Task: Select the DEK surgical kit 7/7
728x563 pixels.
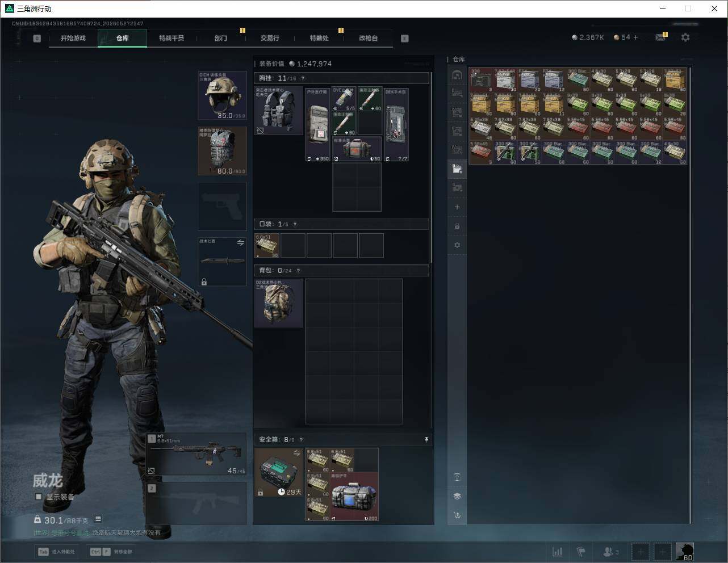Action: [x=396, y=124]
